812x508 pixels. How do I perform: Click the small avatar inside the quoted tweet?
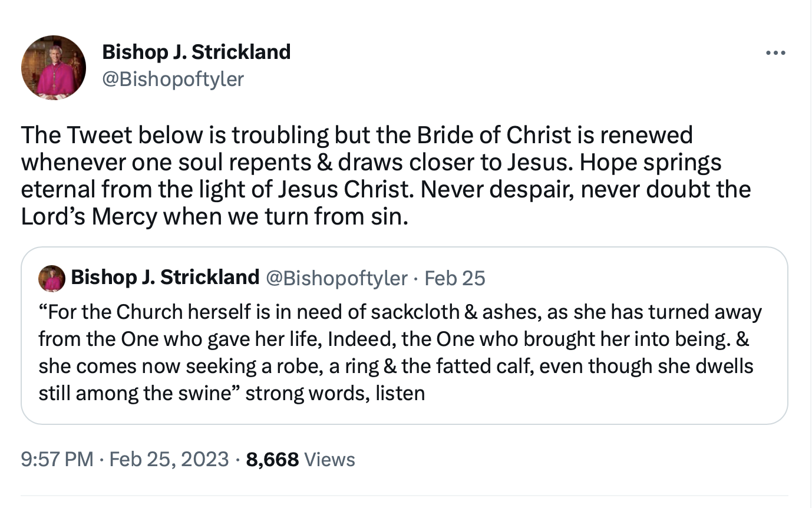52,278
